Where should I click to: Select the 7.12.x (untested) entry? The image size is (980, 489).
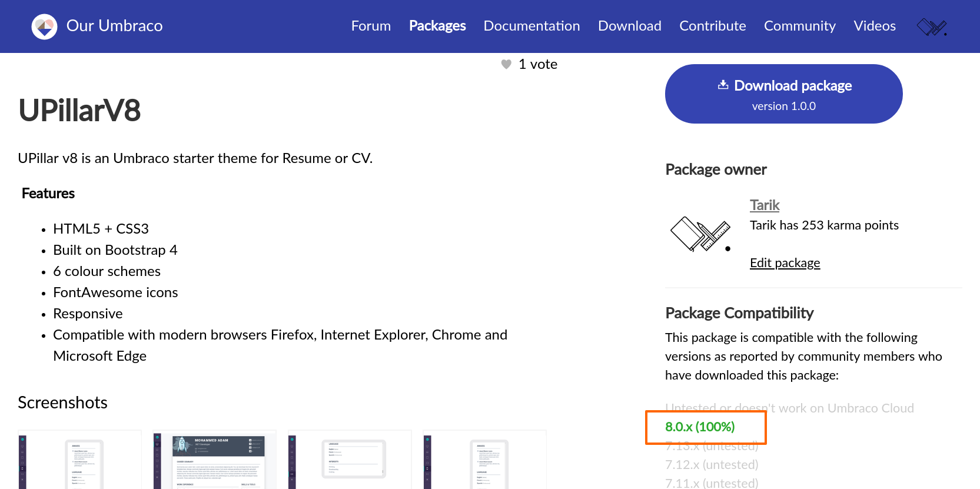click(x=712, y=465)
